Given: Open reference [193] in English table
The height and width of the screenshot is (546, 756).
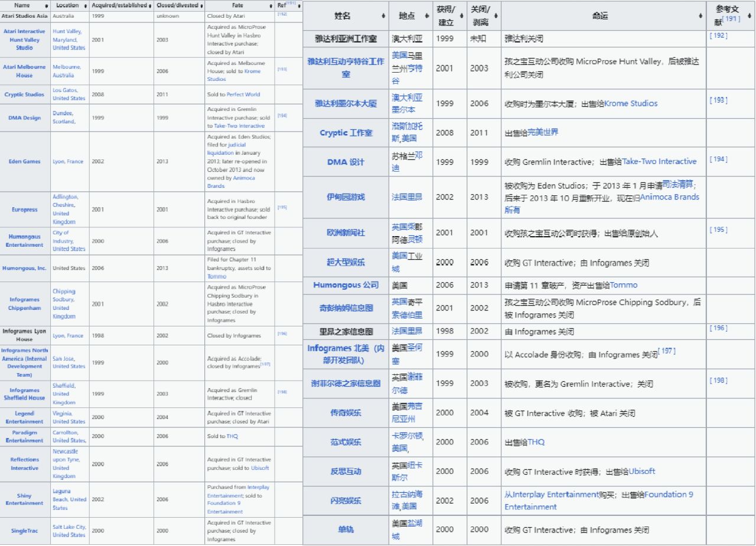Looking at the screenshot, I should pyautogui.click(x=282, y=69).
